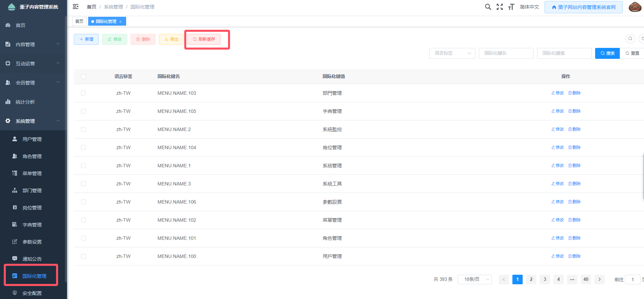Close the 国际化管理 tab
Screen dimensions: 644x299
coord(120,22)
